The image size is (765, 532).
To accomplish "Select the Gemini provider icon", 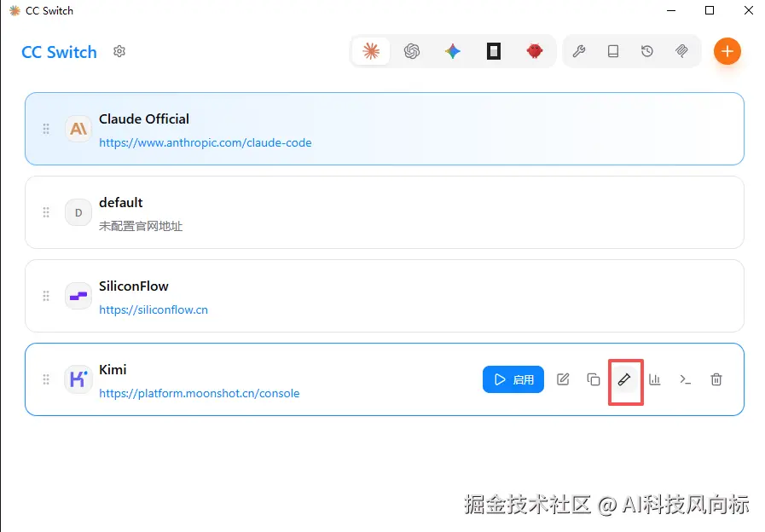I will [453, 51].
